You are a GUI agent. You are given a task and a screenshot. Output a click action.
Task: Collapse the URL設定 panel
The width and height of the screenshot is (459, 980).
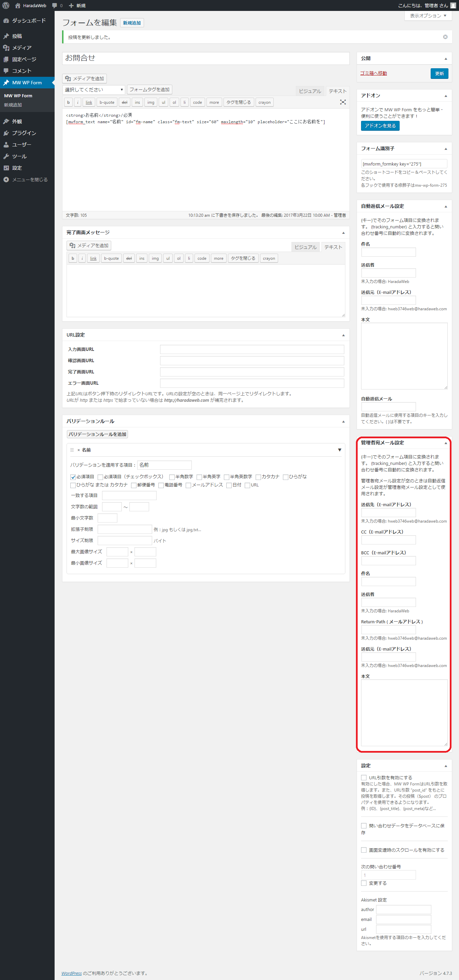coord(343,335)
